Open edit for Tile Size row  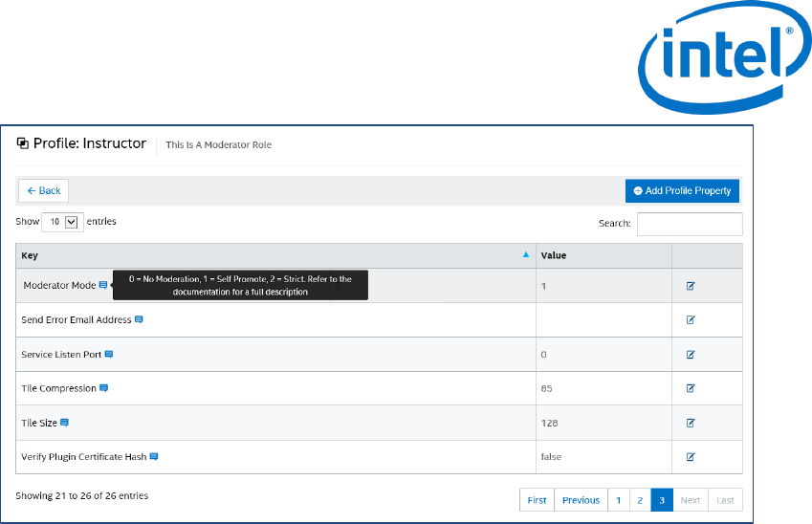[690, 423]
